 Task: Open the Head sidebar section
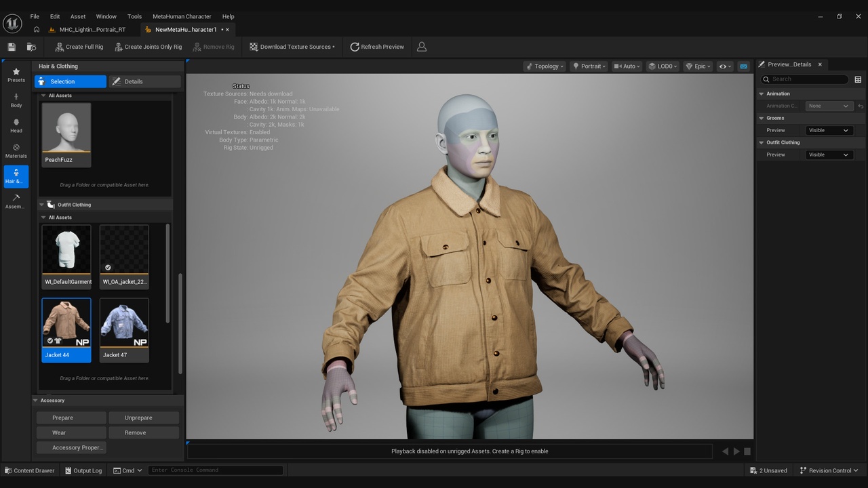pos(16,126)
